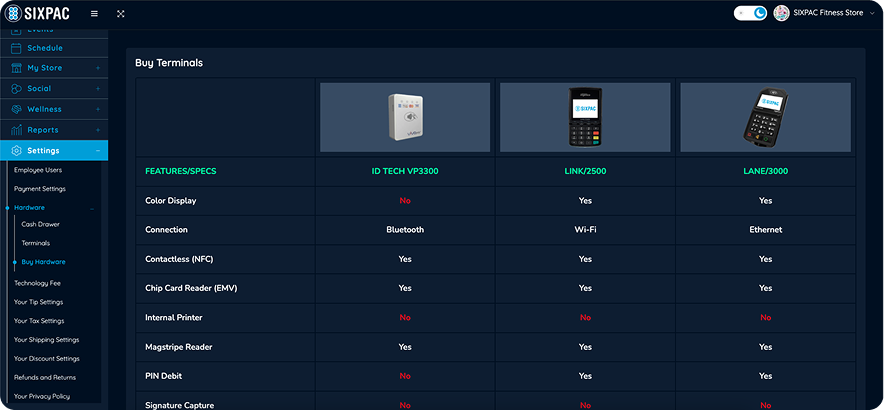Open SIXPAC Fitness Store avatar image
This screenshot has height=410, width=884.
click(x=781, y=13)
